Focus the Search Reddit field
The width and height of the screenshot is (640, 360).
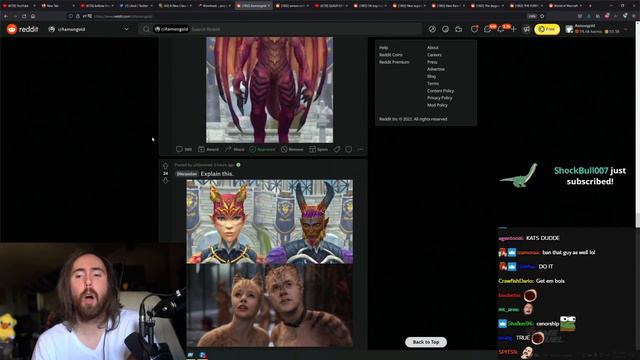click(x=281, y=29)
